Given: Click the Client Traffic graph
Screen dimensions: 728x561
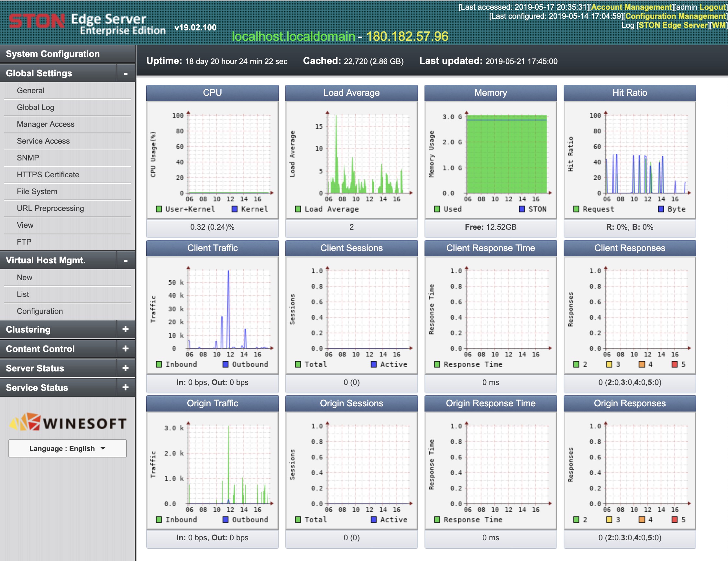Looking at the screenshot, I should click(x=212, y=315).
